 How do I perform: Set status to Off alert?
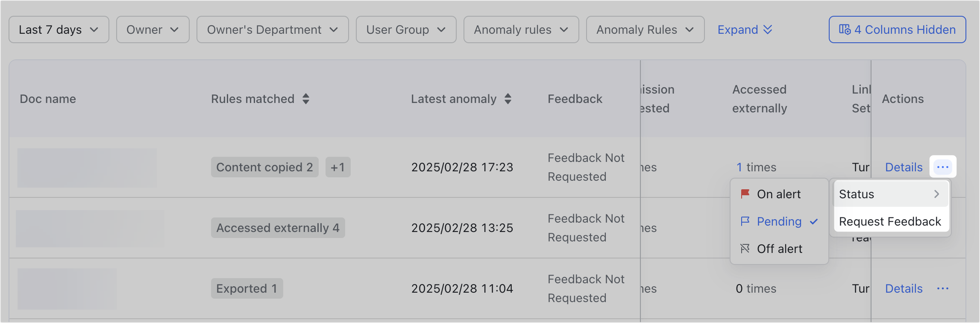779,249
